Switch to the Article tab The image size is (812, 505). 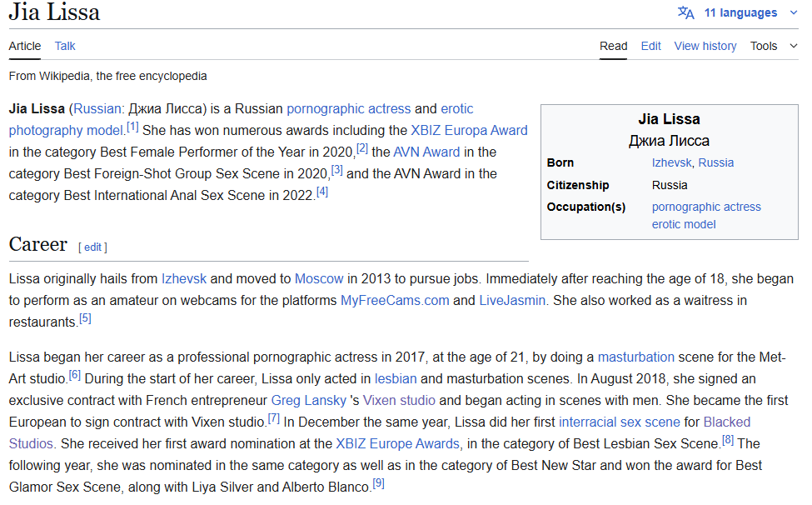click(25, 46)
